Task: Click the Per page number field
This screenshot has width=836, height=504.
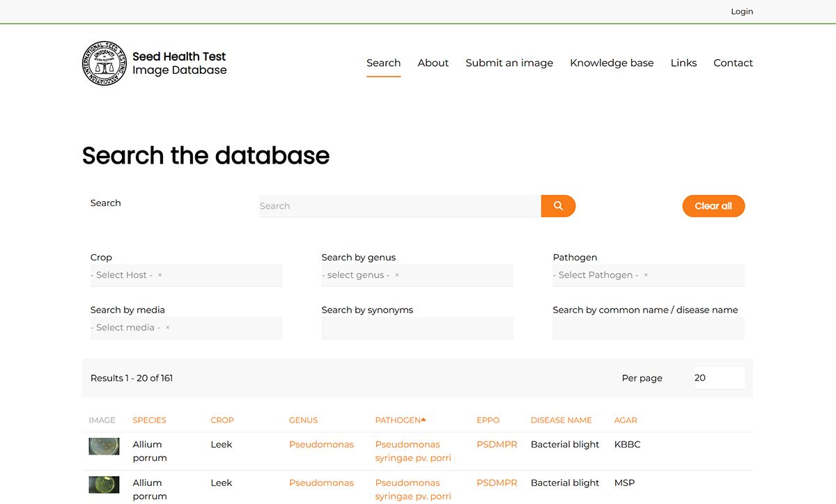Action: point(719,378)
